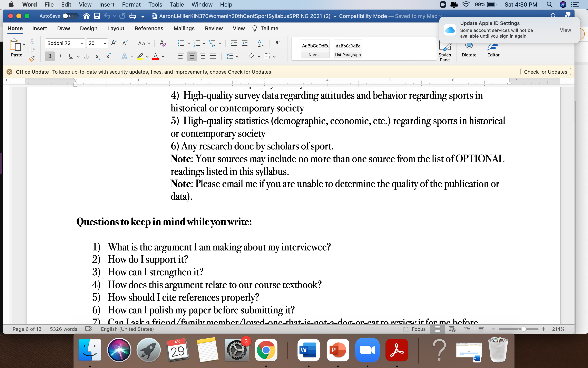The width and height of the screenshot is (588, 368).
Task: Expand the multilevel list dropdown arrow
Action: click(x=220, y=44)
